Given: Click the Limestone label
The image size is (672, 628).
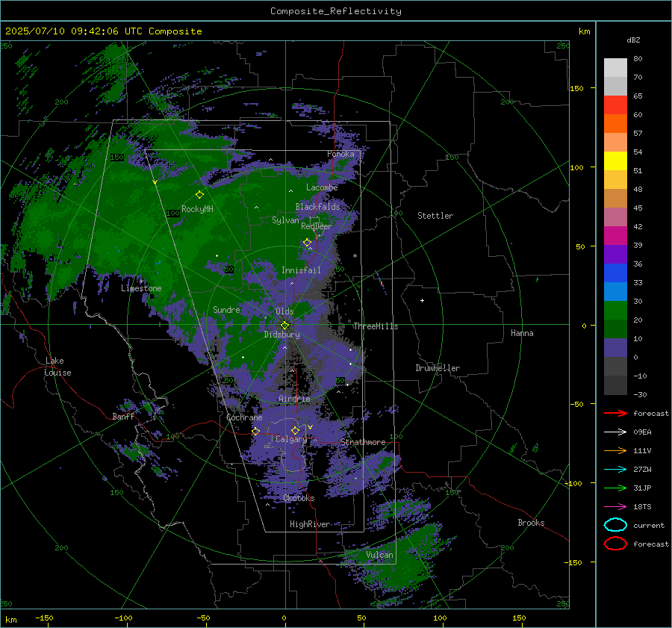Looking at the screenshot, I should 141,288.
